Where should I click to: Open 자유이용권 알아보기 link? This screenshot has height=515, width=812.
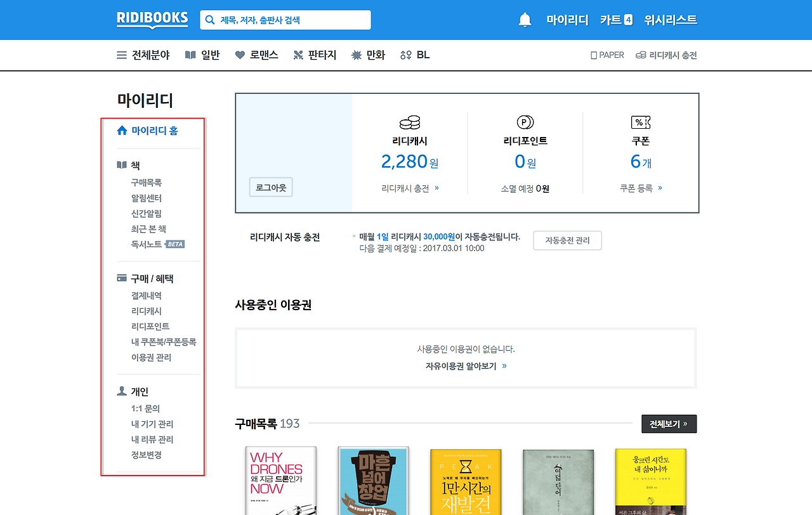466,366
